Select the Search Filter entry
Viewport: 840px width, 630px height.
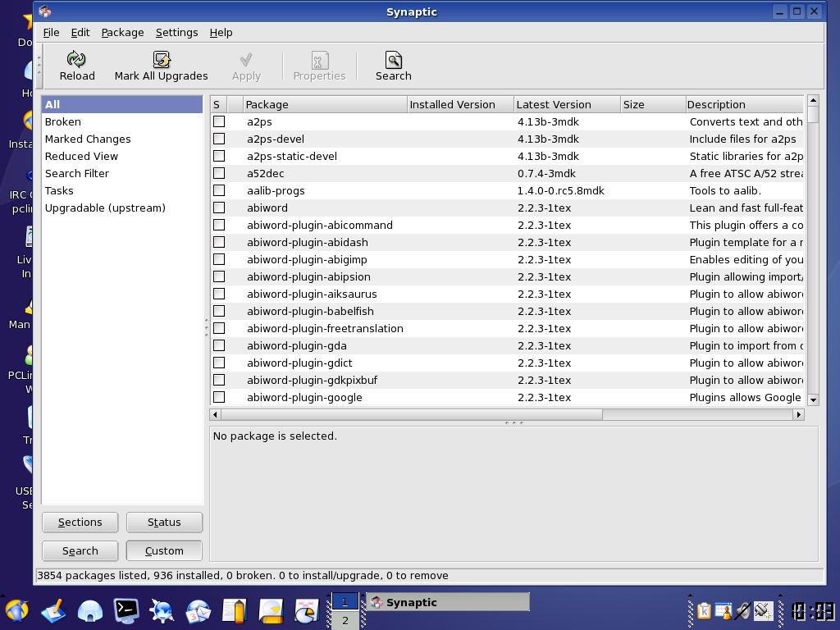122,173
